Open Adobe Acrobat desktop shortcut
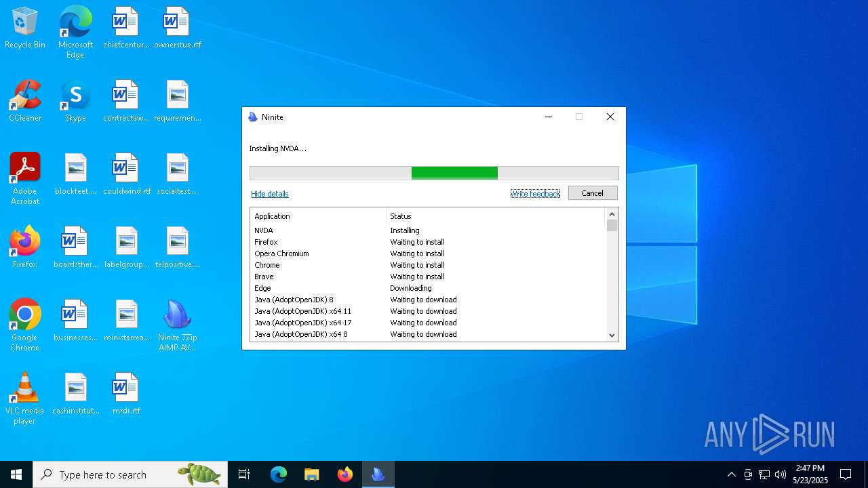Viewport: 868px width, 488px height. 25,179
